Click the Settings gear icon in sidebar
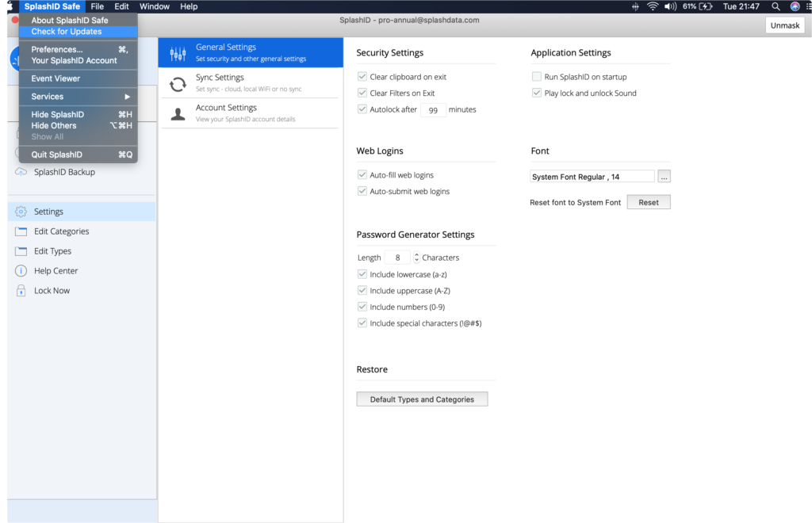Image resolution: width=812 pixels, height=523 pixels. pyautogui.click(x=21, y=212)
